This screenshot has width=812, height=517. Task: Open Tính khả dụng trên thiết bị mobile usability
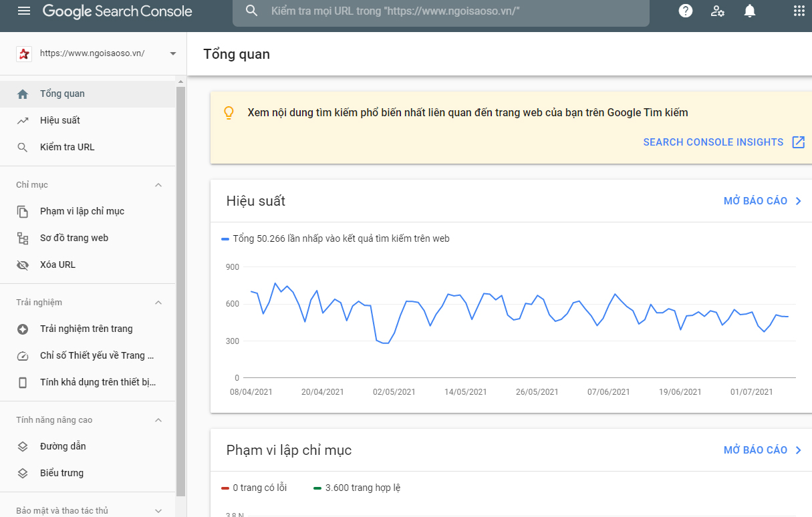coord(22,382)
